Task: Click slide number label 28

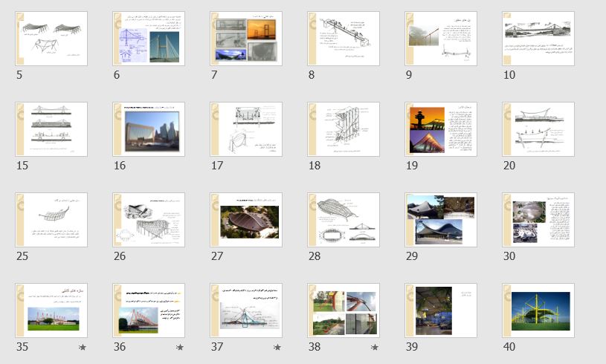Action: coord(315,256)
